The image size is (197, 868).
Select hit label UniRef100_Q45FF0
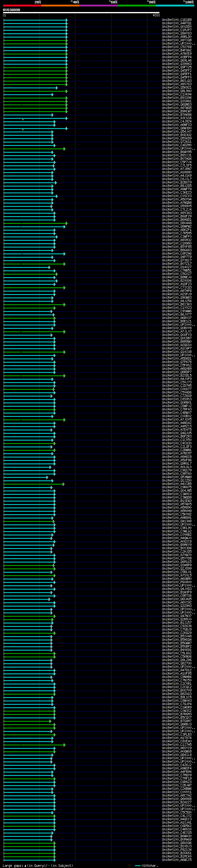pos(177,77)
